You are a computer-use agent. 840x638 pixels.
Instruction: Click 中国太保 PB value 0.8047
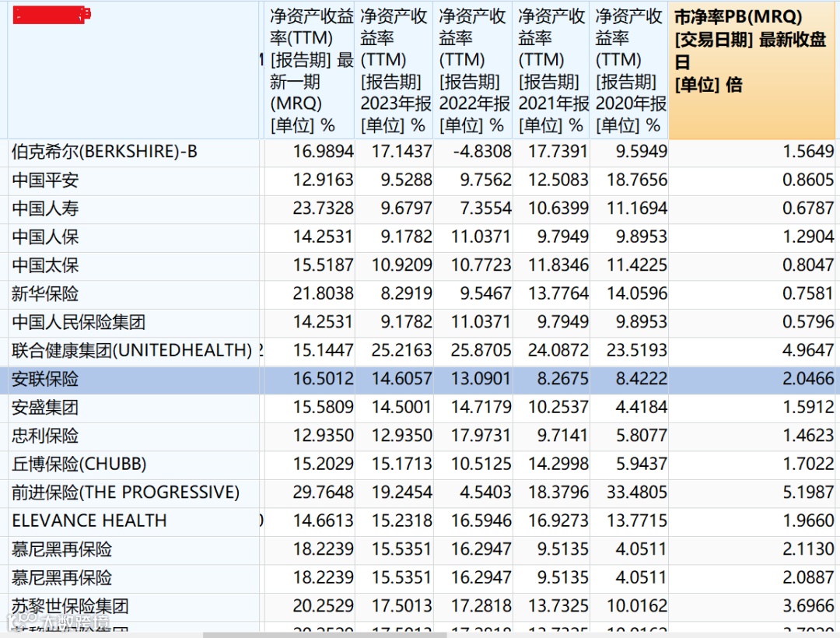tap(808, 265)
